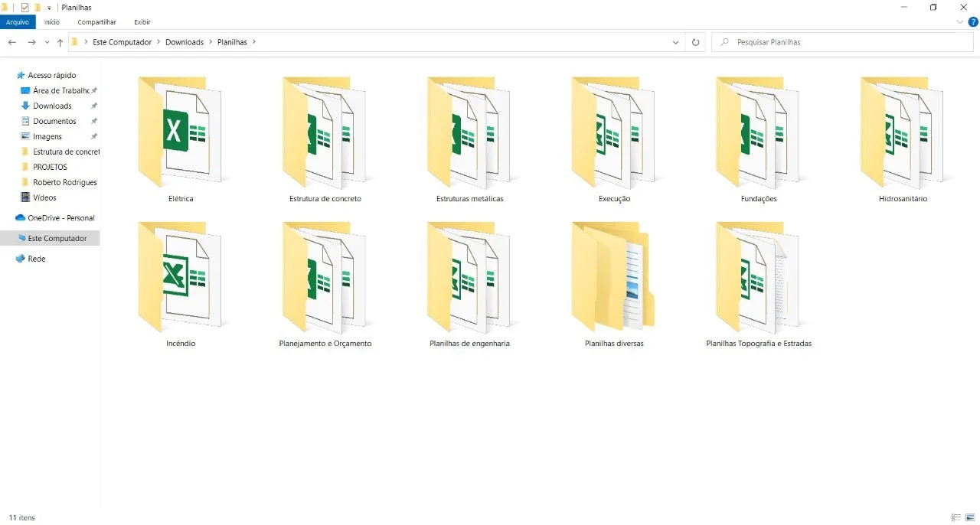The width and height of the screenshot is (980, 525).
Task: Select Acesso rápido in navigation pane
Action: click(x=52, y=75)
